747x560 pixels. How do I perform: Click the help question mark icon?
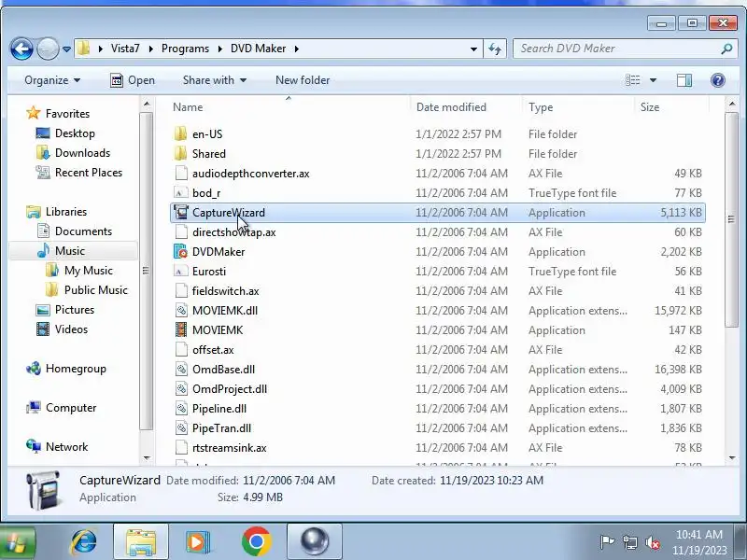click(717, 80)
